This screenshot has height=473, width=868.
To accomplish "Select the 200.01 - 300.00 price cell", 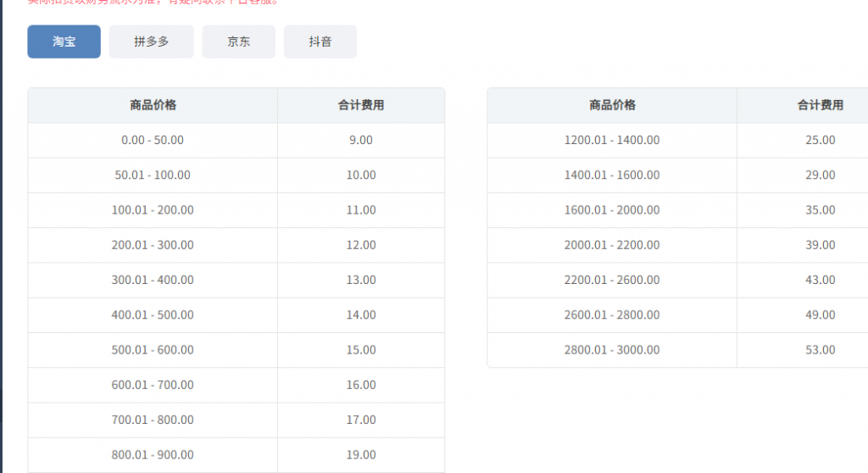I will click(x=153, y=245).
